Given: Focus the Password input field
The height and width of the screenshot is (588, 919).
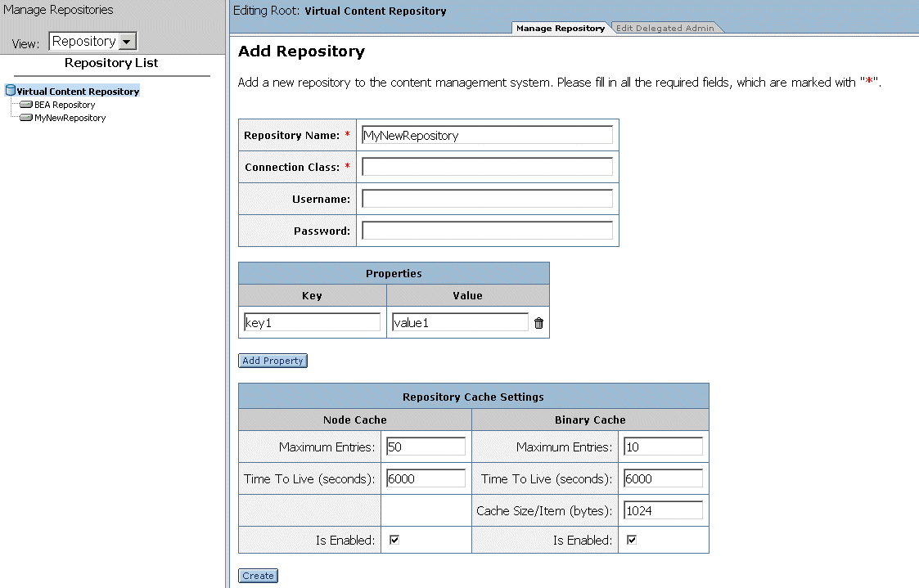Looking at the screenshot, I should 487,230.
